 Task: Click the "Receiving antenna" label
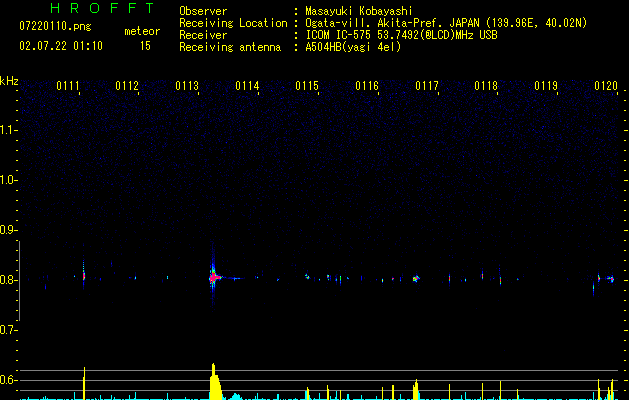[230, 47]
